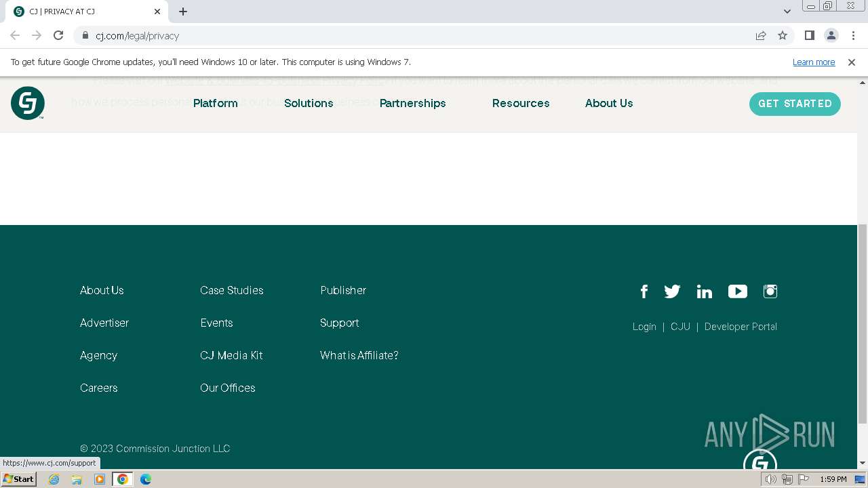868x488 pixels.
Task: Open CJ Instagram page icon
Action: [x=770, y=291]
